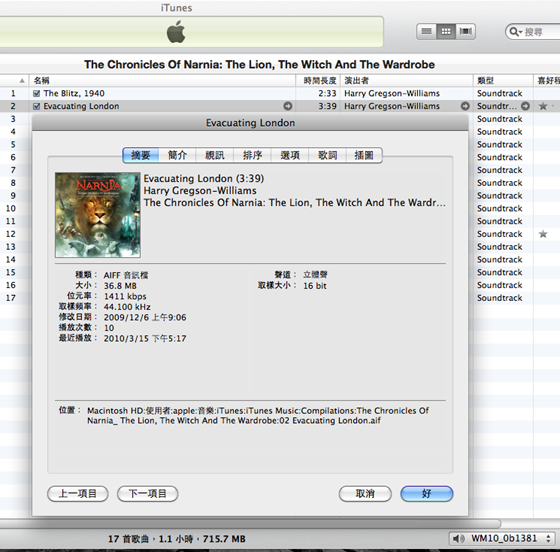Screen dimensions: 560x552
Task: Open search magnifier dropdown
Action: pyautogui.click(x=516, y=32)
